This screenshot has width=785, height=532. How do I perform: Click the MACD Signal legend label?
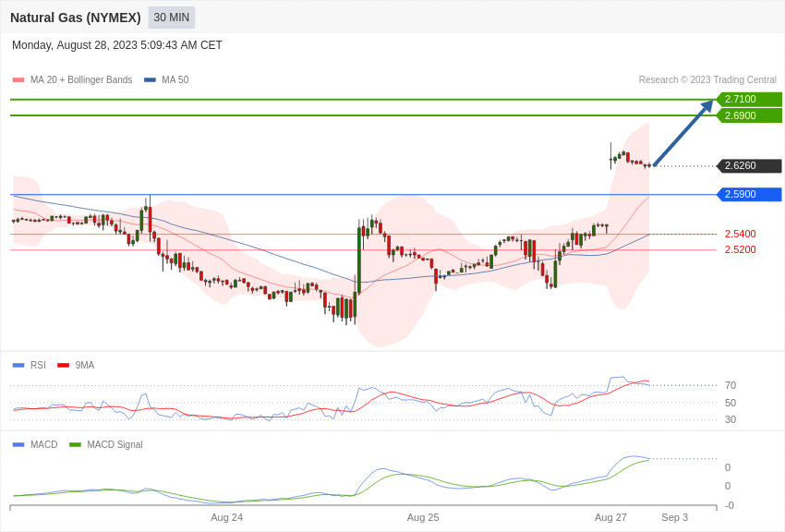[115, 444]
